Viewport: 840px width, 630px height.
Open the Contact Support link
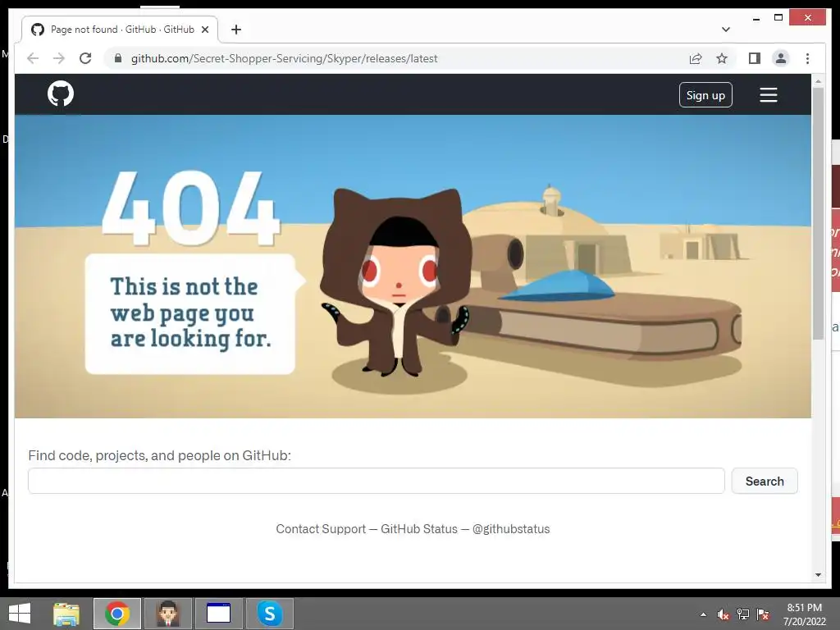321,529
